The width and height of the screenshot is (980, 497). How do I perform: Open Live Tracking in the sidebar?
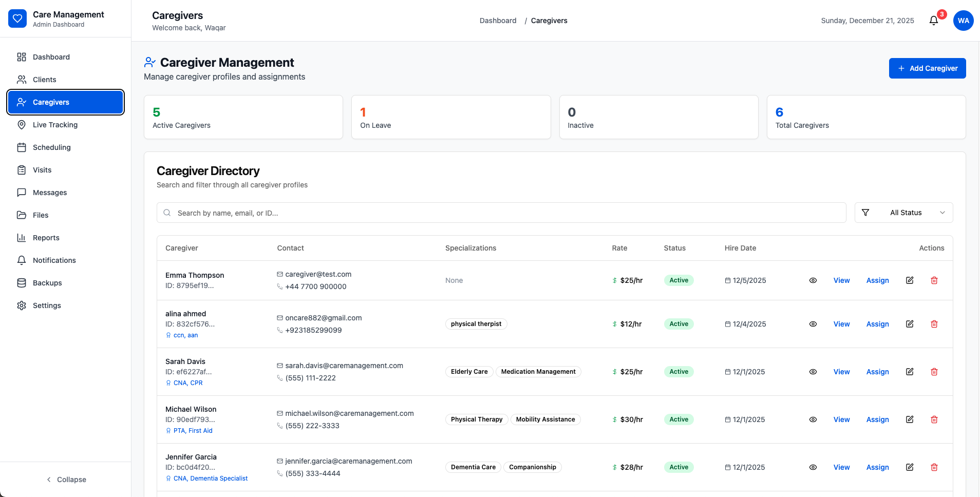click(x=55, y=125)
